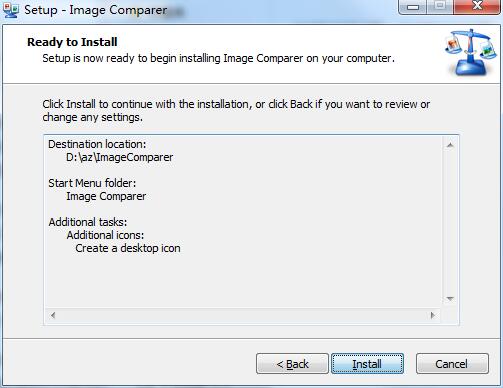
Task: Click the Install button
Action: [367, 364]
